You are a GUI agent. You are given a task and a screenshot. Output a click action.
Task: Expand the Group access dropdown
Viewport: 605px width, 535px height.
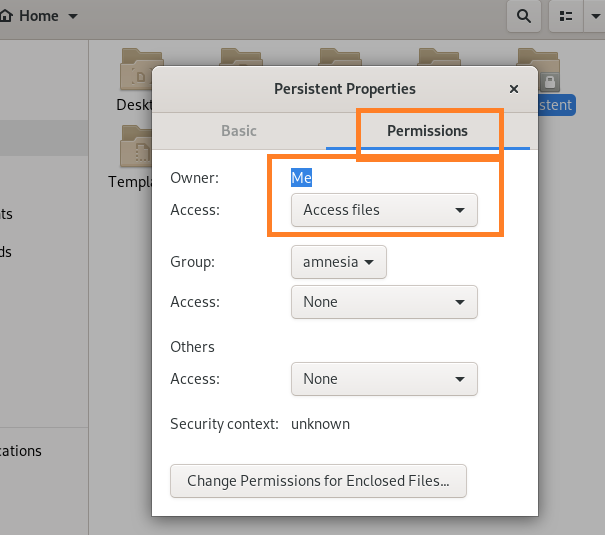384,302
